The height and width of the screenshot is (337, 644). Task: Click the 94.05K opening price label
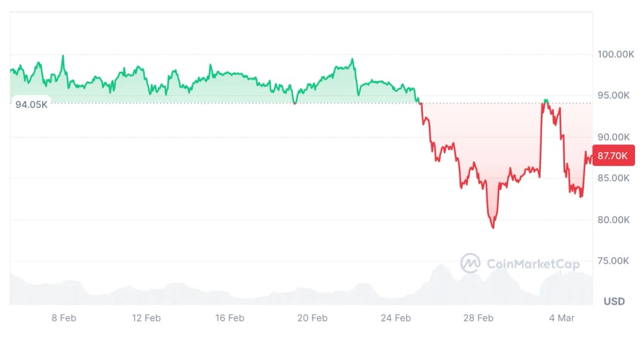(x=31, y=104)
